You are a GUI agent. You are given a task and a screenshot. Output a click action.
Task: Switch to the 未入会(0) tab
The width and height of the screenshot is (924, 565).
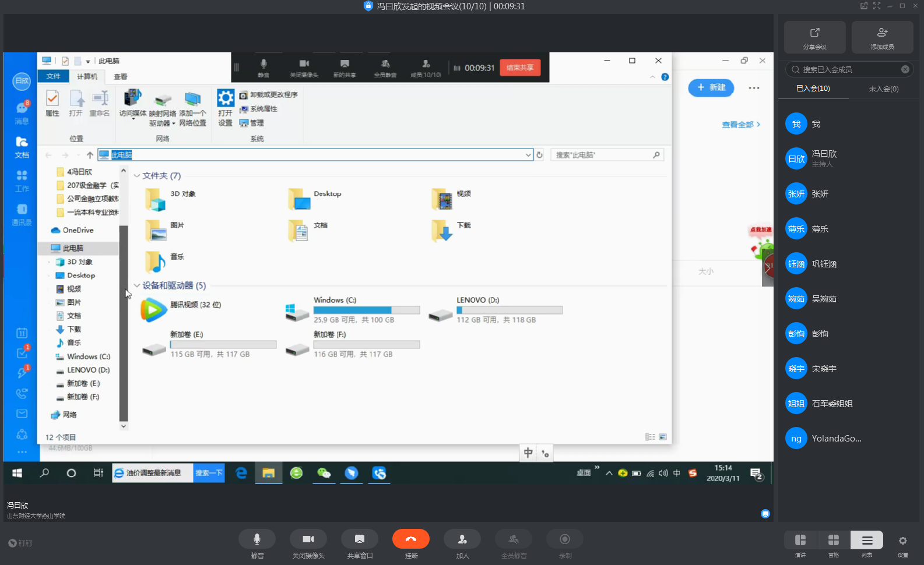pyautogui.click(x=883, y=89)
